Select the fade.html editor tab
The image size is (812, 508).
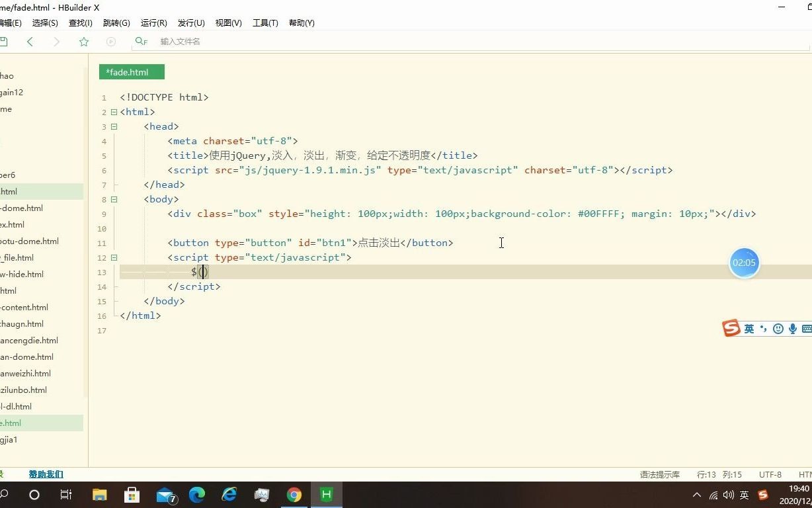pos(131,71)
